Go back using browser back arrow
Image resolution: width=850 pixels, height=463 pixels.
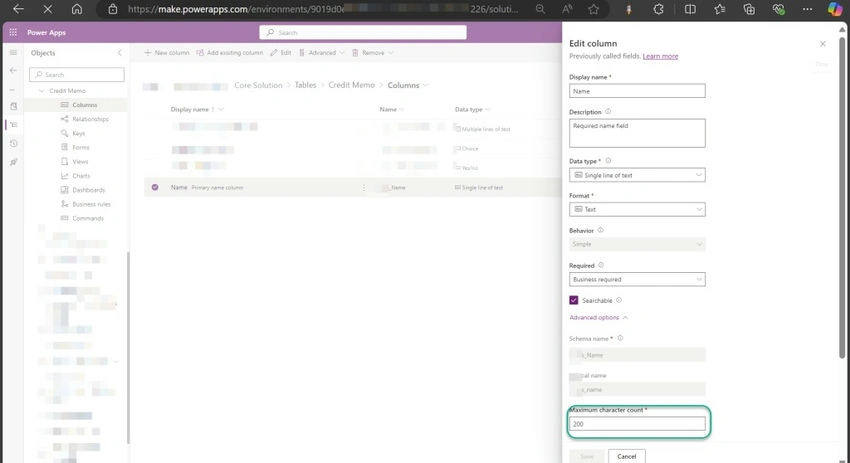[x=18, y=9]
